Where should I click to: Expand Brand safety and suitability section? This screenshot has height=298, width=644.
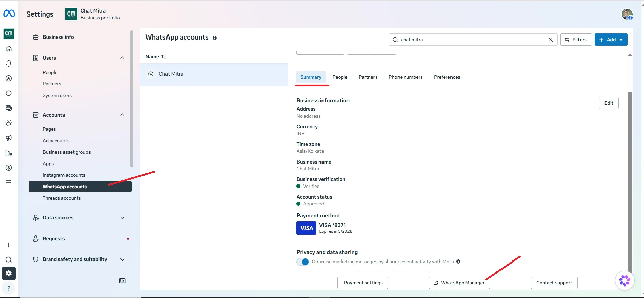click(122, 259)
